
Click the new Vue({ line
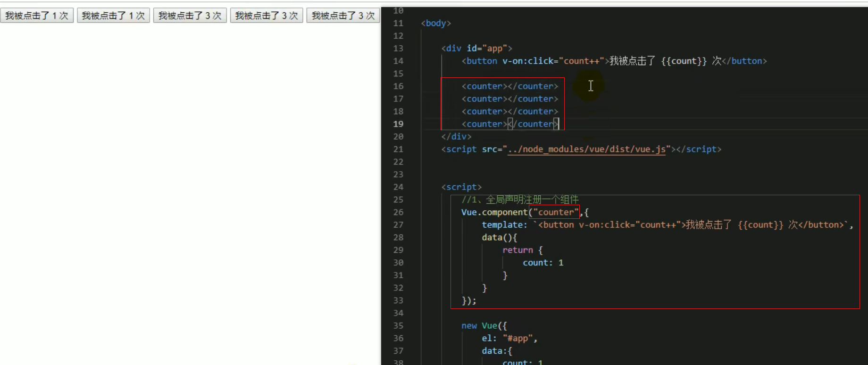(x=484, y=326)
